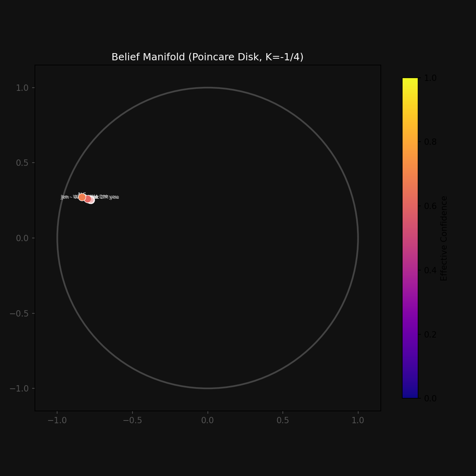Pick the dark blue bottom of the colorbar

tap(410, 395)
